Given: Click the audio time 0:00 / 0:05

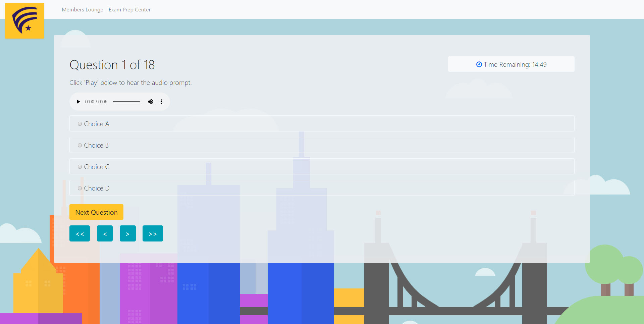Looking at the screenshot, I should [x=96, y=102].
